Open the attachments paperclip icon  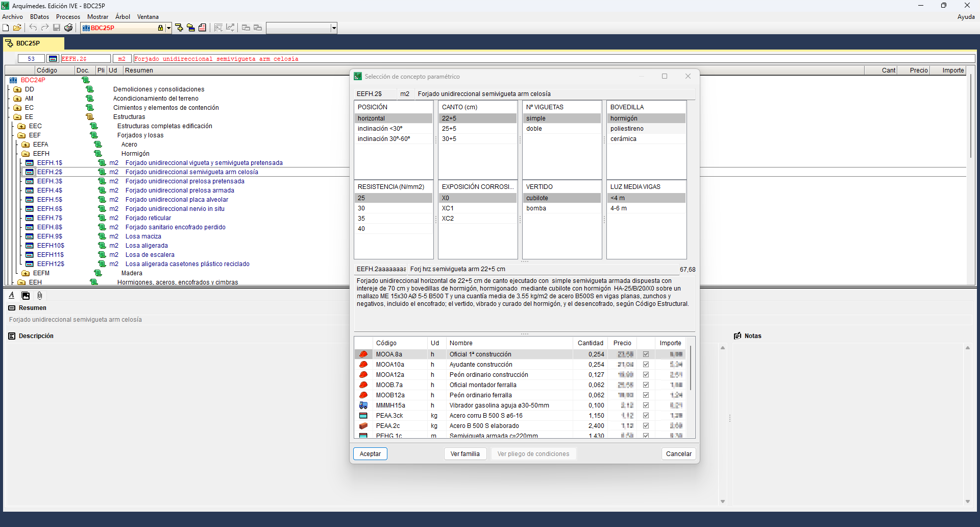[x=40, y=296]
